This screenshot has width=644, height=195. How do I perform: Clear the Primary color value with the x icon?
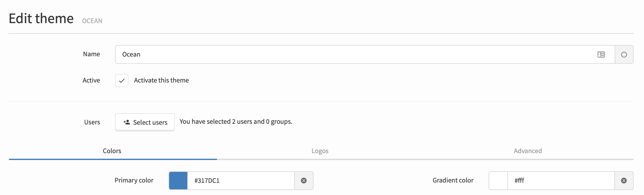pos(304,181)
